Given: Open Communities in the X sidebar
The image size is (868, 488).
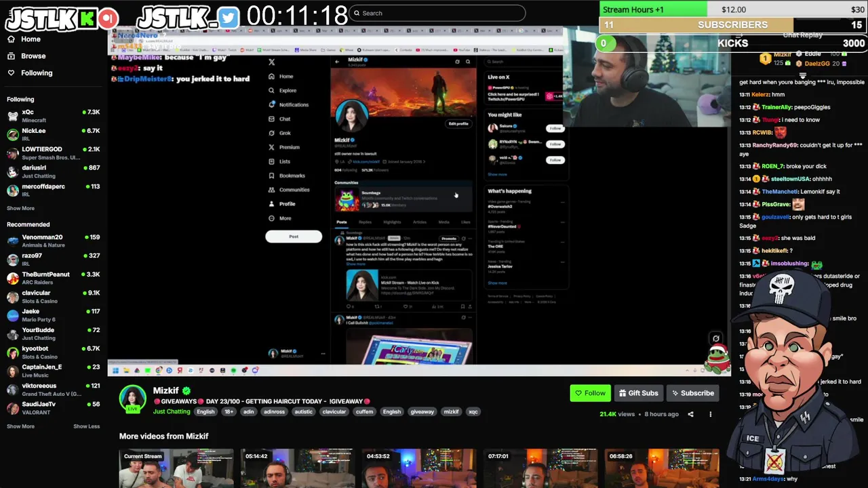Looking at the screenshot, I should pos(289,190).
